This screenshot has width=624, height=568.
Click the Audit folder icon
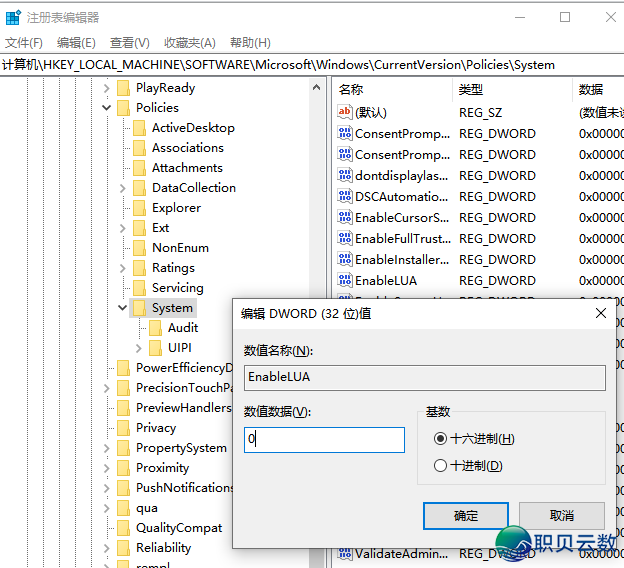[x=156, y=328]
